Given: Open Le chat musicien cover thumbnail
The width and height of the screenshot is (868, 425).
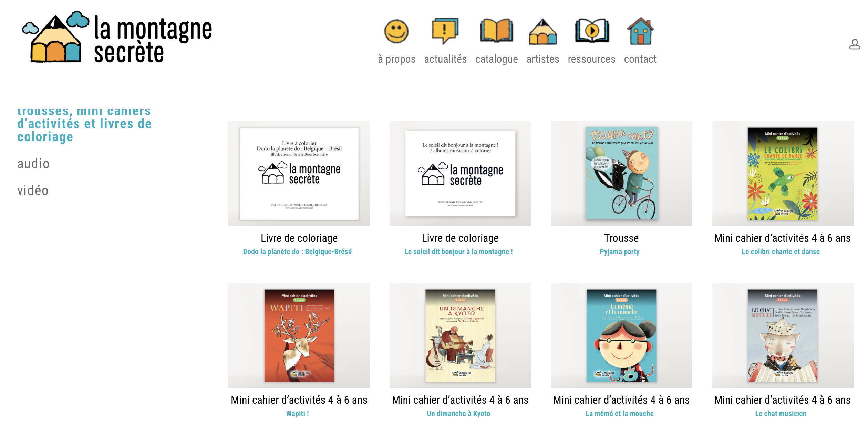Looking at the screenshot, I should [782, 335].
